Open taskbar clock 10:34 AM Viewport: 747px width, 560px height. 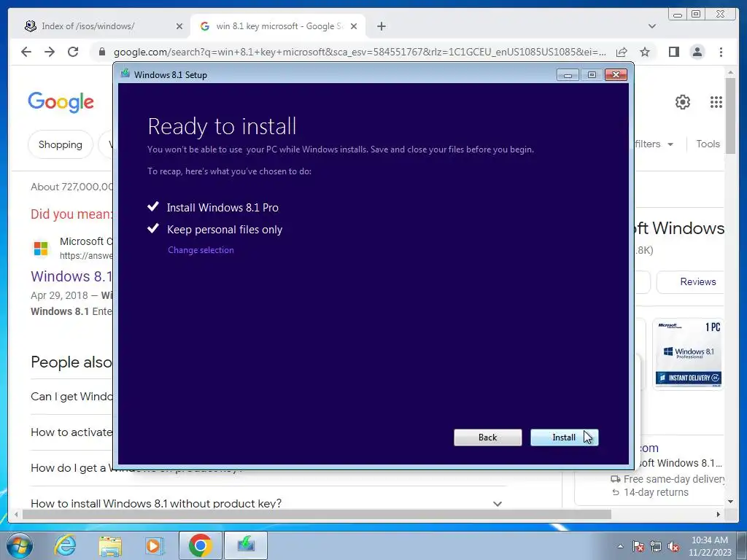tap(709, 546)
